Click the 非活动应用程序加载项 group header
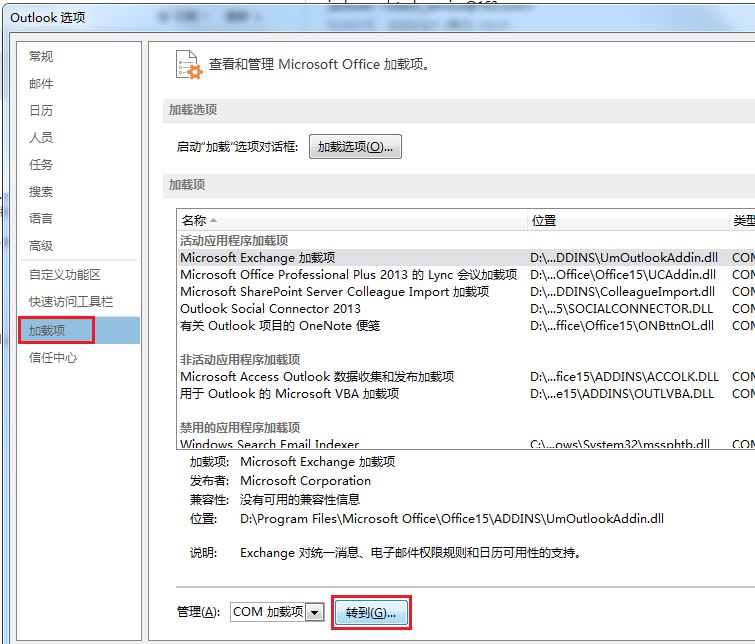 (x=240, y=359)
